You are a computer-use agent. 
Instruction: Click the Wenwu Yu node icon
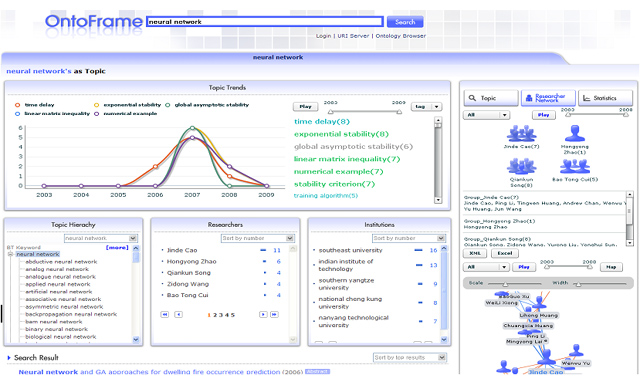(x=576, y=350)
